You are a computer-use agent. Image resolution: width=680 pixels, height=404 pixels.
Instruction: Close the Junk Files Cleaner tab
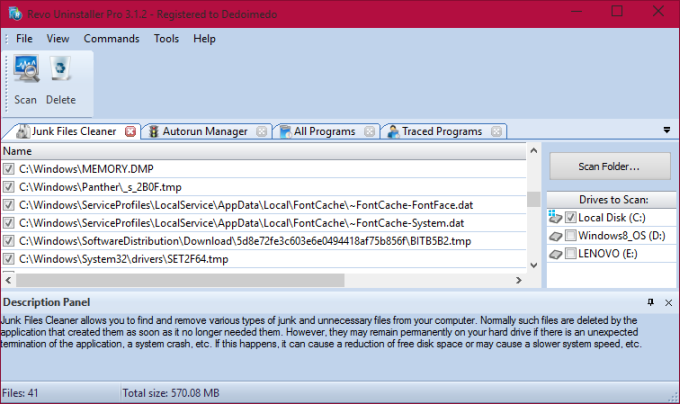coord(130,131)
